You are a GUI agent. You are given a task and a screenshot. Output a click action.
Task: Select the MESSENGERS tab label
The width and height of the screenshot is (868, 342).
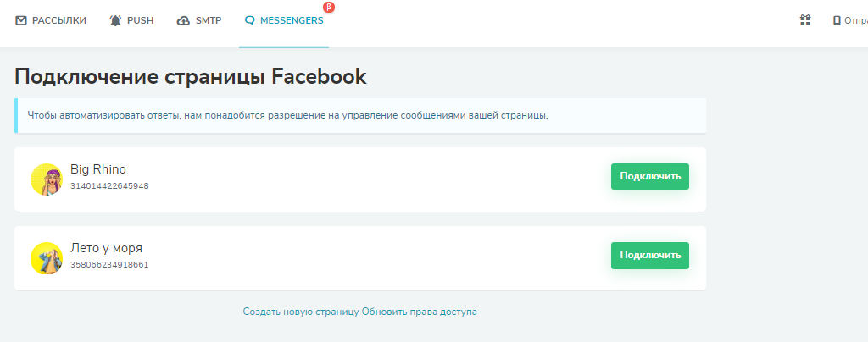[x=292, y=20]
